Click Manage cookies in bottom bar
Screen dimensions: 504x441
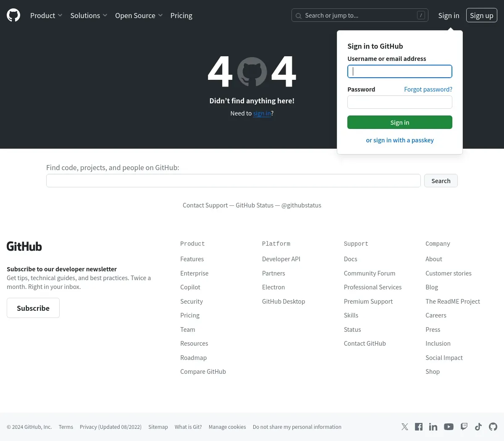pyautogui.click(x=227, y=427)
